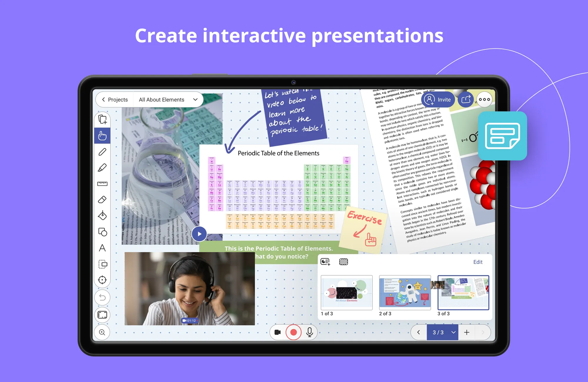
Task: Expand the project title dropdown
Action: coord(195,100)
